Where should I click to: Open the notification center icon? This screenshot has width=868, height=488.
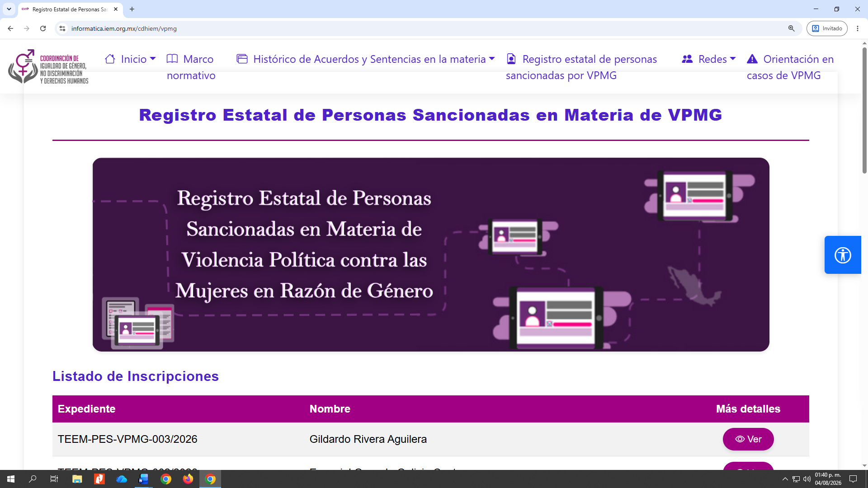[853, 479]
